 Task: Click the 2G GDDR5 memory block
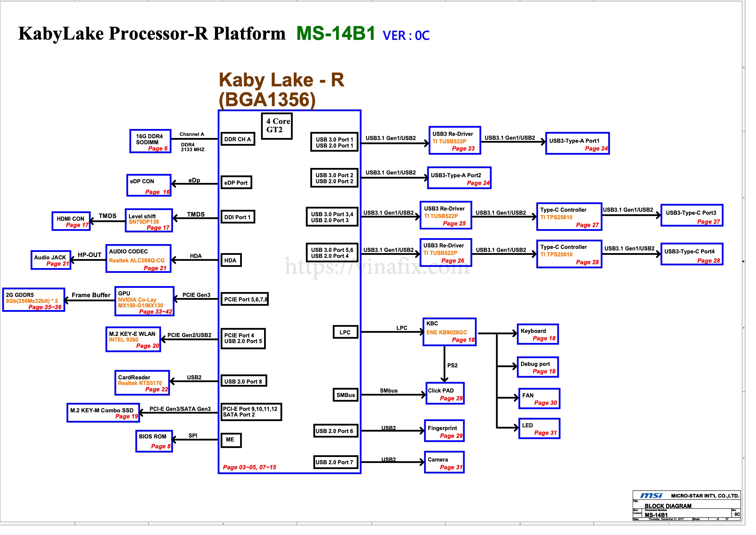pos(34,301)
